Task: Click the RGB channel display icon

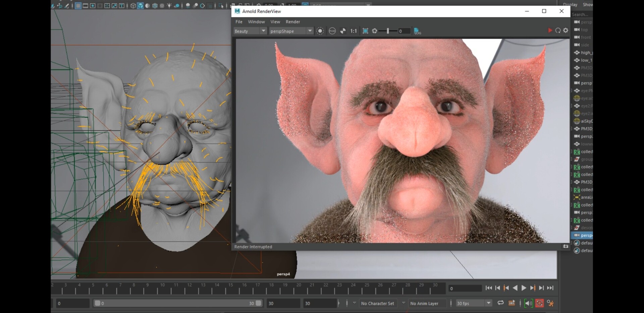Action: pyautogui.click(x=332, y=31)
